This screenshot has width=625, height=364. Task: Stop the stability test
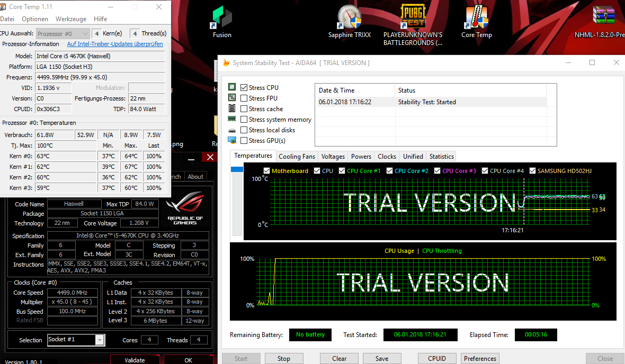click(284, 358)
